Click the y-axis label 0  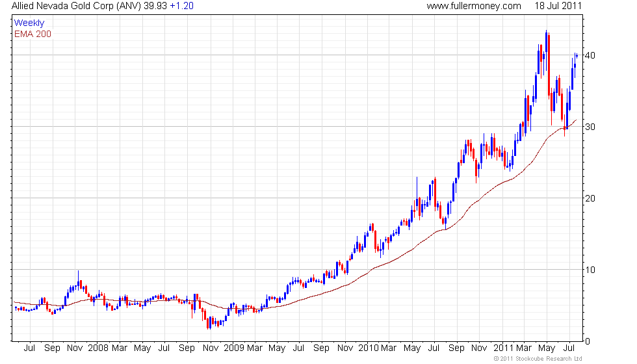pyautogui.click(x=588, y=341)
